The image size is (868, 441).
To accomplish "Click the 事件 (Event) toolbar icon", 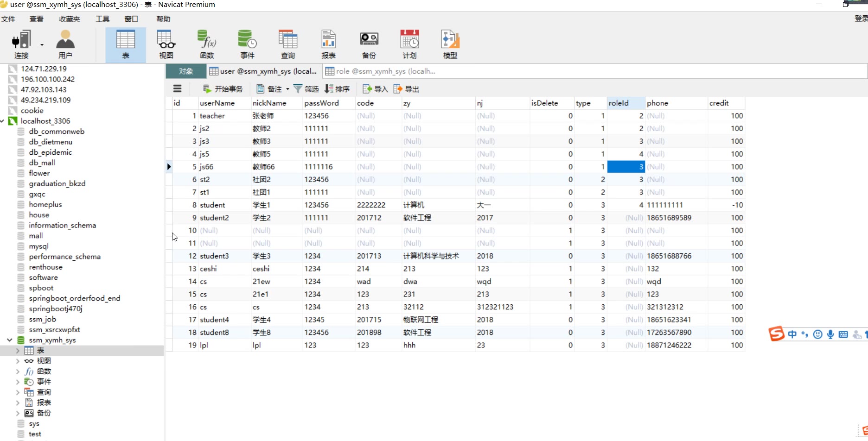I will point(247,44).
